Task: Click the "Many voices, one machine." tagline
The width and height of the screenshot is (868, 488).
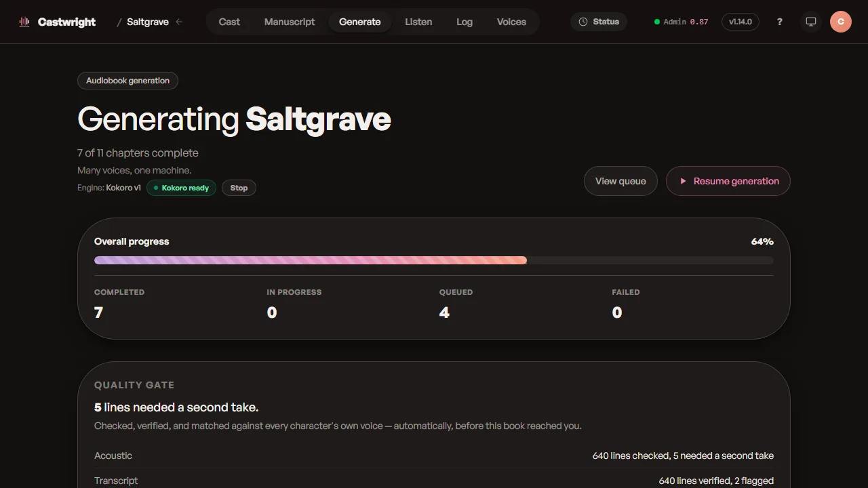Action: (x=134, y=170)
